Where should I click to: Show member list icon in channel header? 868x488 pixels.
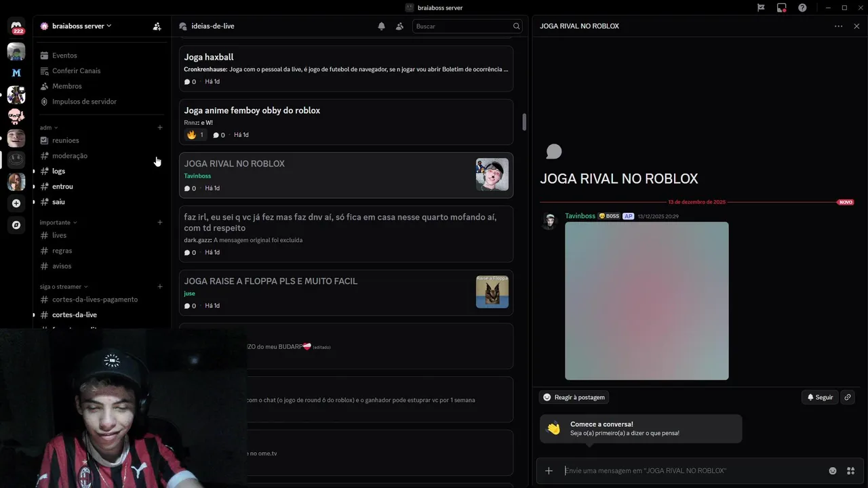click(399, 26)
